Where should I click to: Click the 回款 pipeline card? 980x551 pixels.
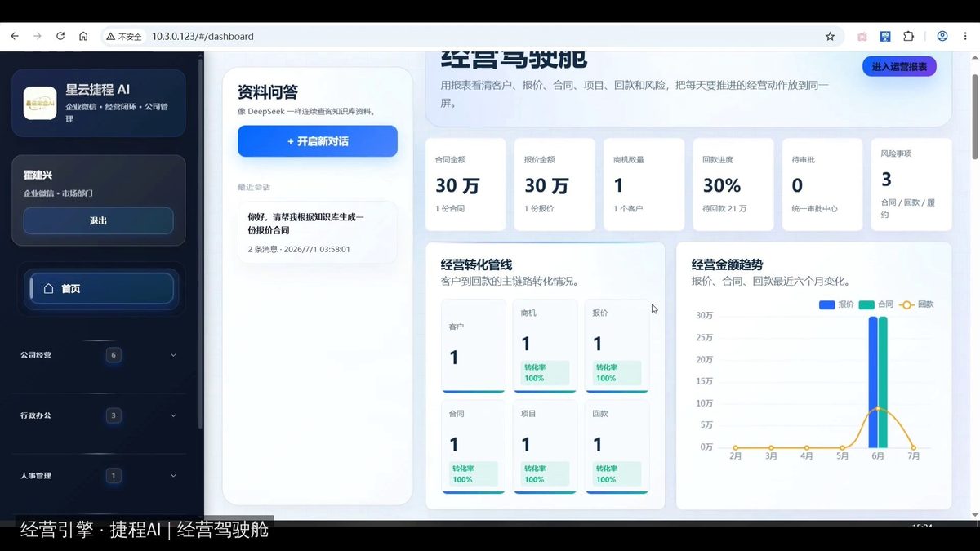pos(617,447)
